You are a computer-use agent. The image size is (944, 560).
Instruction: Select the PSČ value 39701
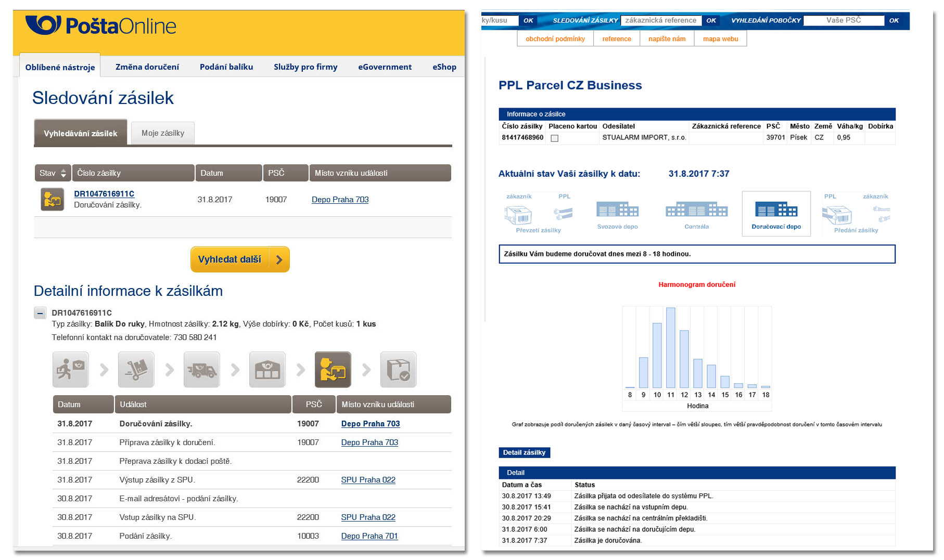[775, 138]
